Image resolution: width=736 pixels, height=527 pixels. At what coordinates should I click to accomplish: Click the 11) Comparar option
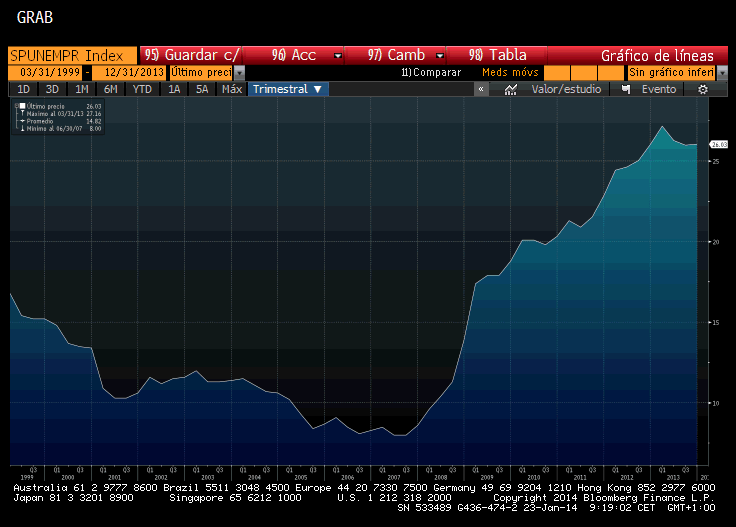point(431,72)
